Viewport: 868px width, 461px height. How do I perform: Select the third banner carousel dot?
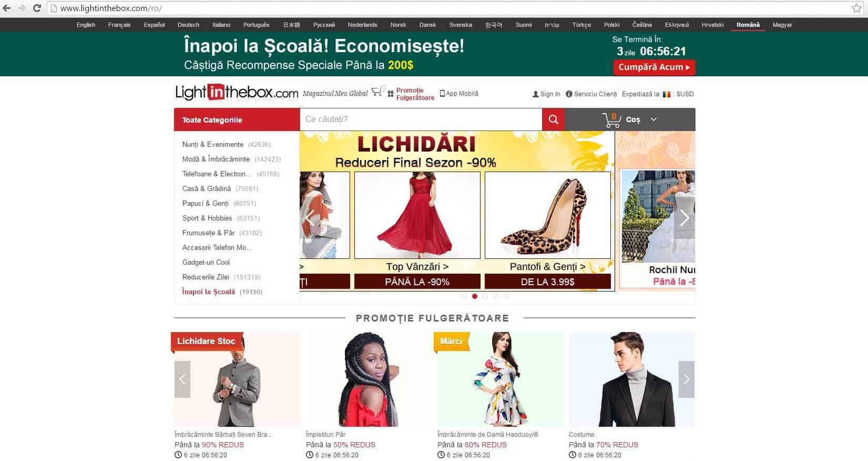tap(485, 296)
